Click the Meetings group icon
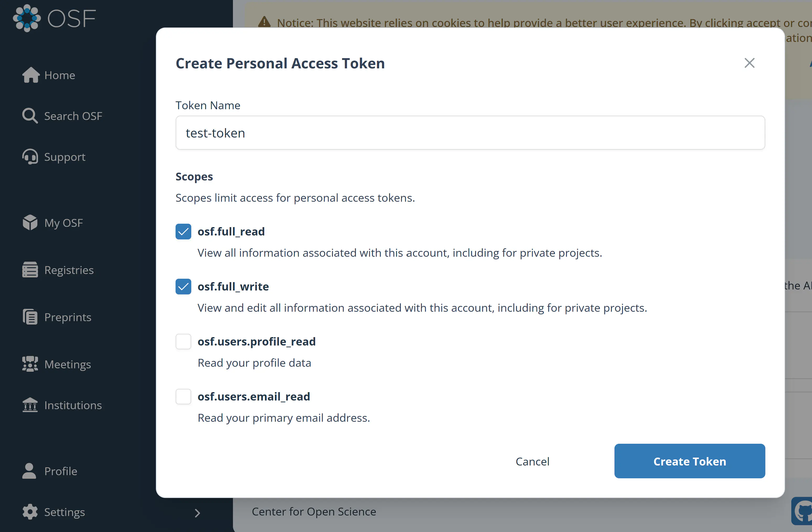 30,364
